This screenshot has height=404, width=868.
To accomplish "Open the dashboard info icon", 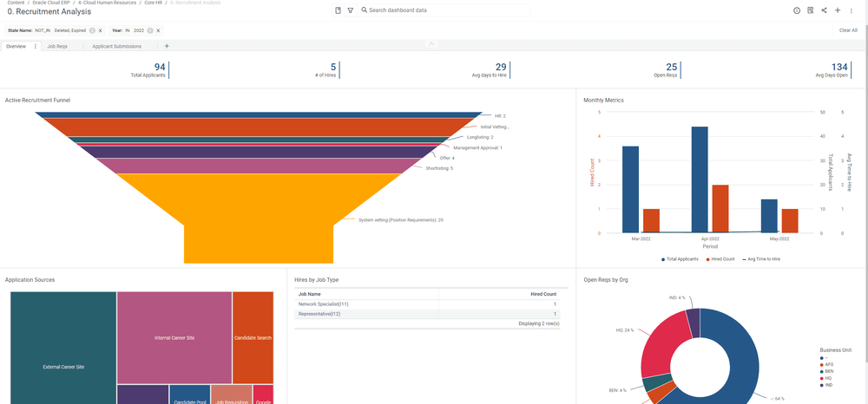I will tap(797, 10).
